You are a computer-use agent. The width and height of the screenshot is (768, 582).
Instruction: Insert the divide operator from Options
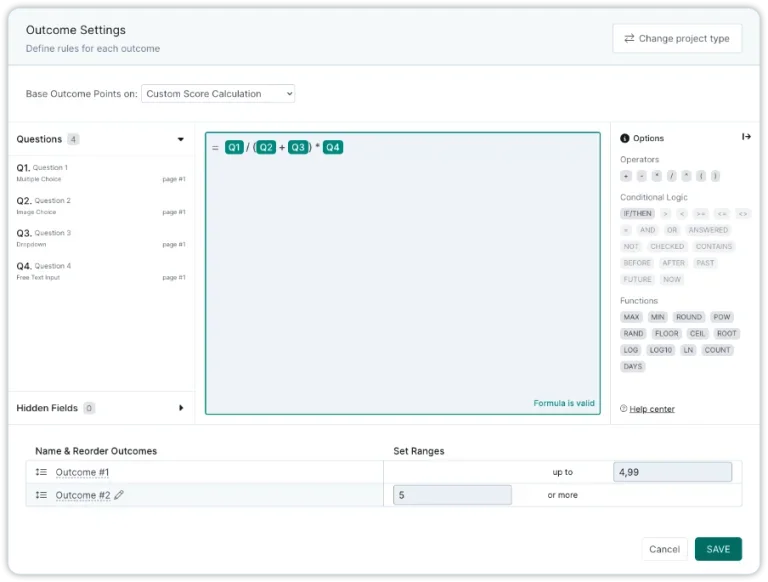[672, 176]
